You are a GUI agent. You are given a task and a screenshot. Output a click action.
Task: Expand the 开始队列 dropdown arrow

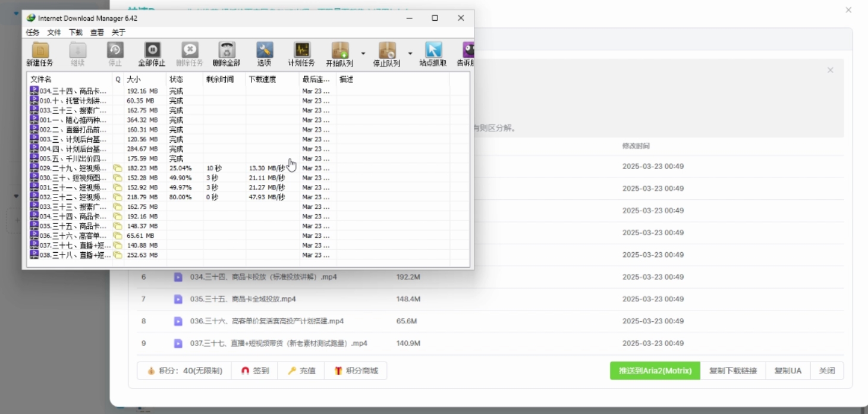363,53
